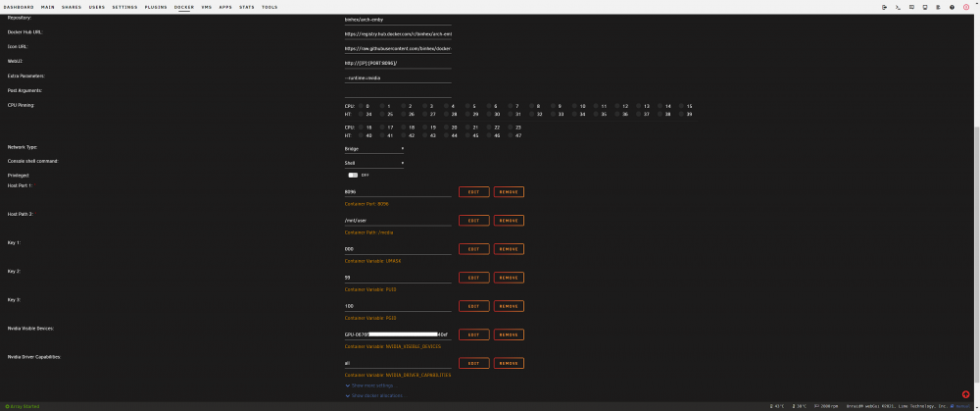Check CPU 4 pinning box
Image resolution: width=980 pixels, height=411 pixels.
click(446, 106)
